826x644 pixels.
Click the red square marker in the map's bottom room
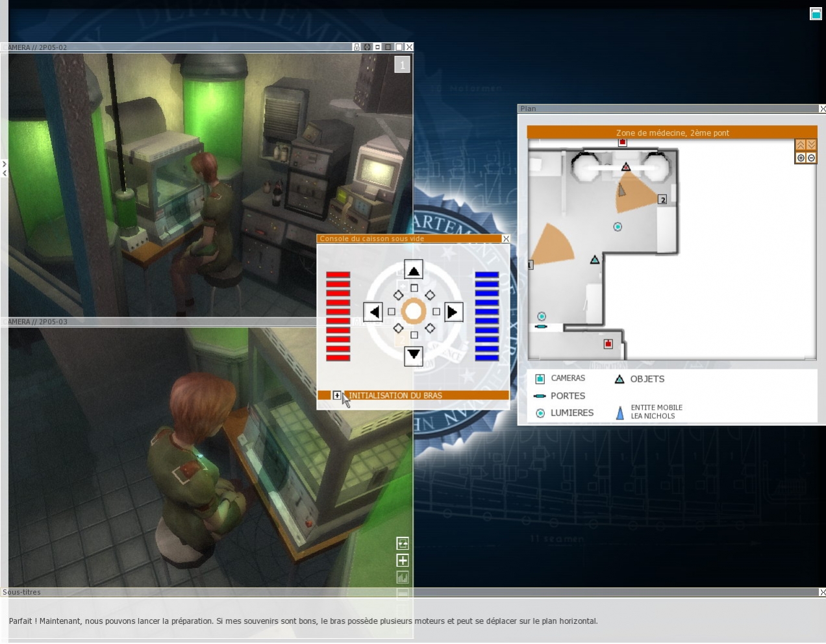[608, 344]
